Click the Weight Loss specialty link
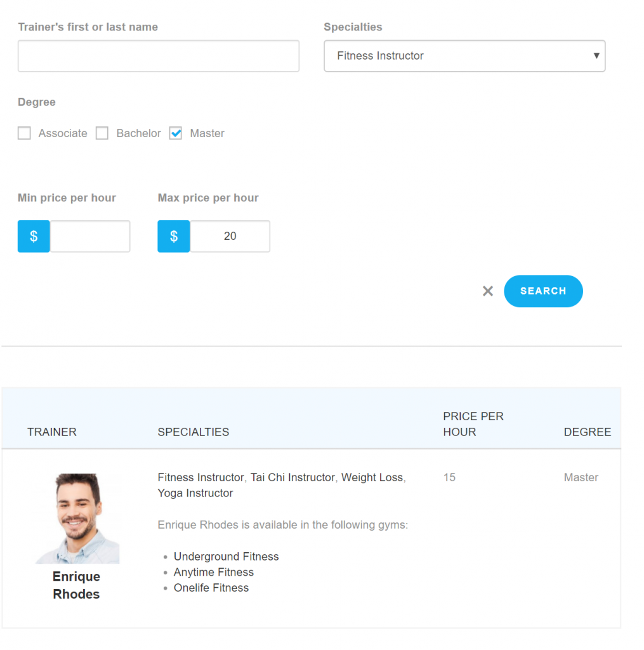644x650 pixels. pyautogui.click(x=372, y=477)
